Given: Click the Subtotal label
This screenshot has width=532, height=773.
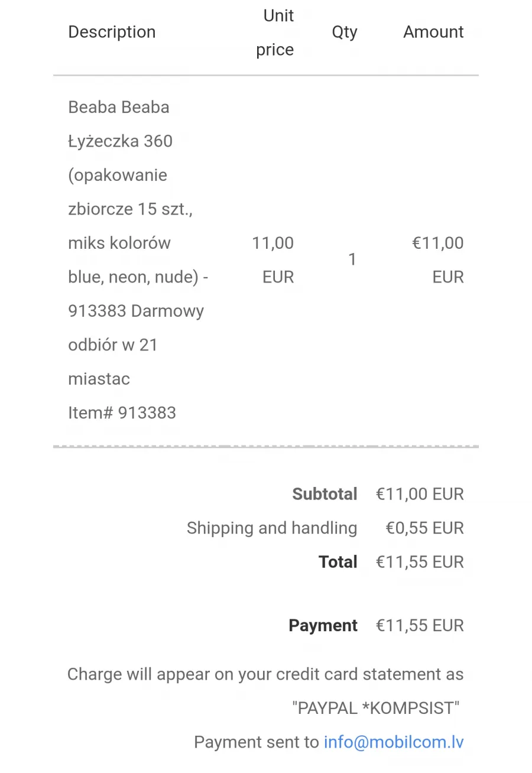Looking at the screenshot, I should coord(325,494).
